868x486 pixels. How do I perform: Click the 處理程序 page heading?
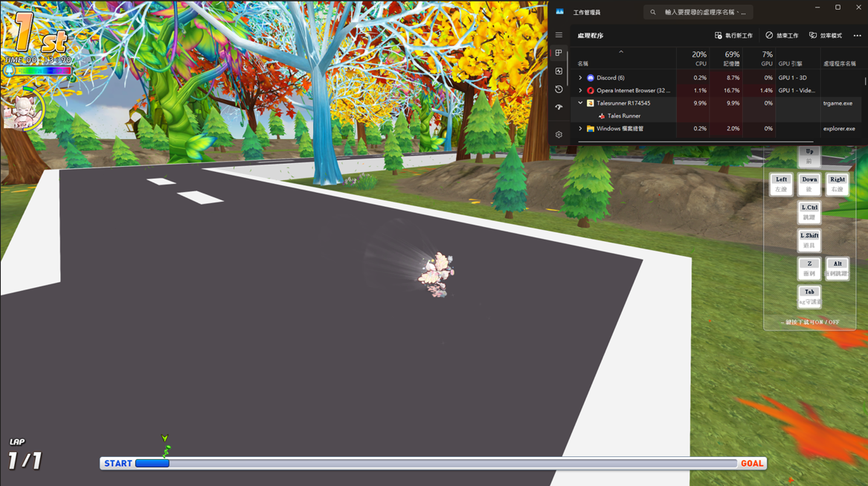[590, 36]
